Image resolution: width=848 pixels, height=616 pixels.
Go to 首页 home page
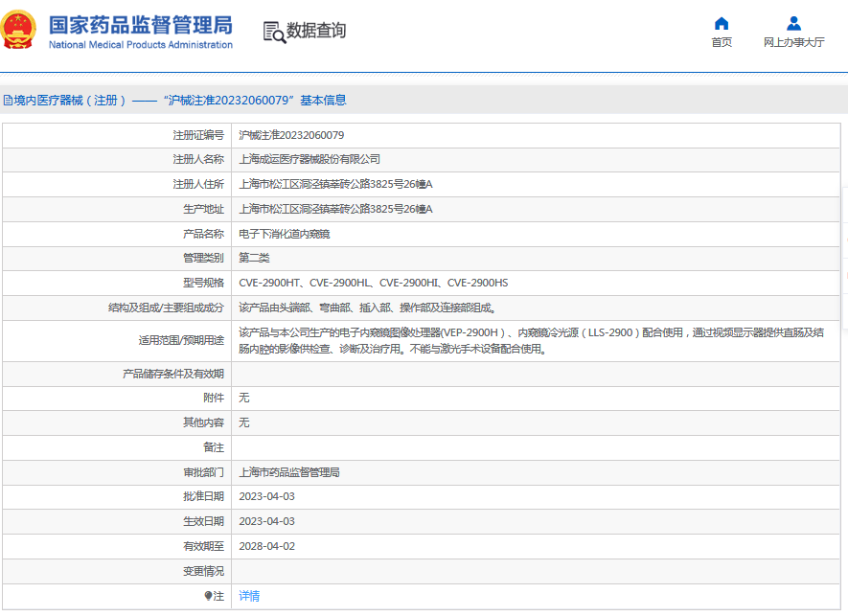tap(722, 42)
